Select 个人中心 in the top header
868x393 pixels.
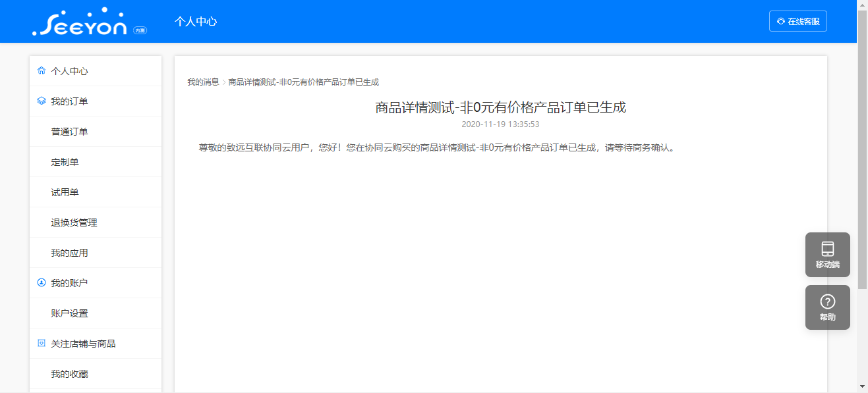click(x=196, y=21)
